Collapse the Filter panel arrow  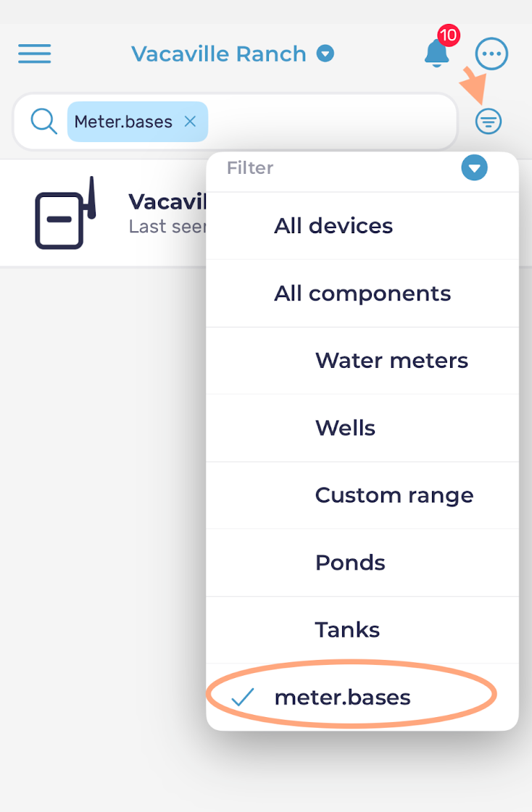point(474,168)
